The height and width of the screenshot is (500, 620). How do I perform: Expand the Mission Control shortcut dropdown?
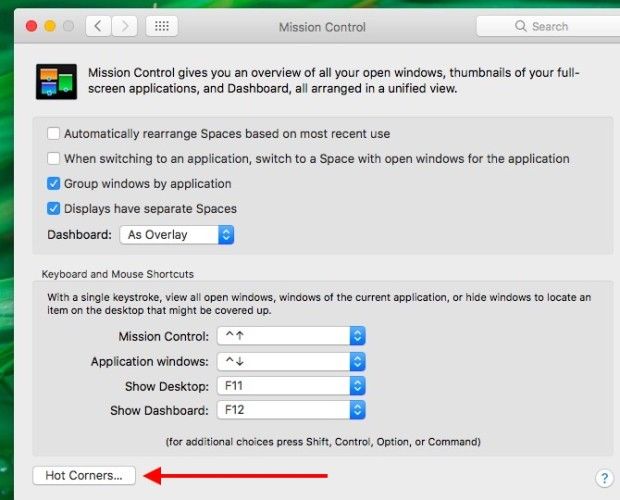(x=290, y=337)
